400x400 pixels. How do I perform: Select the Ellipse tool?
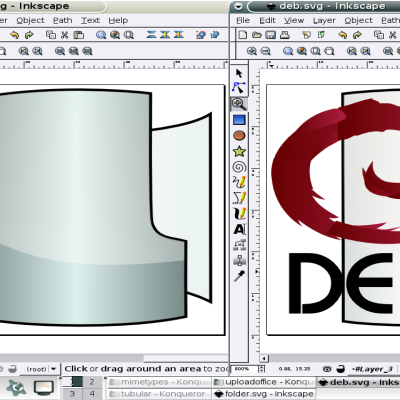(239, 136)
